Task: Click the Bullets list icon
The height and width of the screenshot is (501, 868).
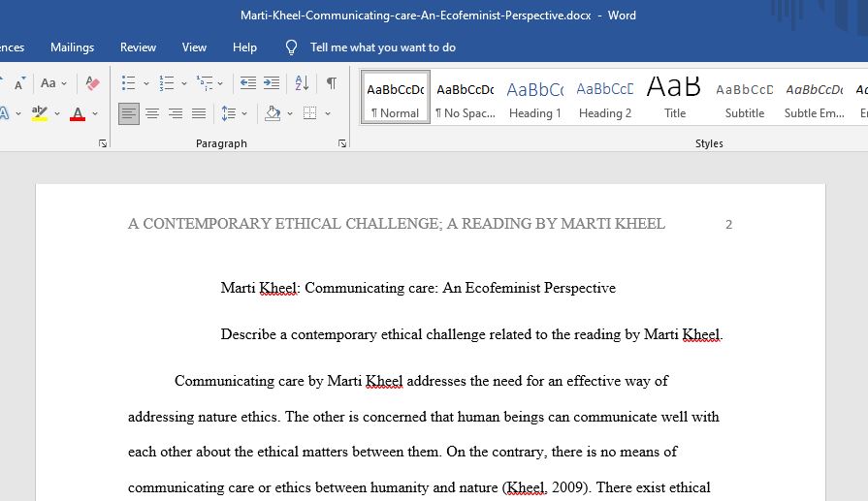Action: pyautogui.click(x=128, y=83)
